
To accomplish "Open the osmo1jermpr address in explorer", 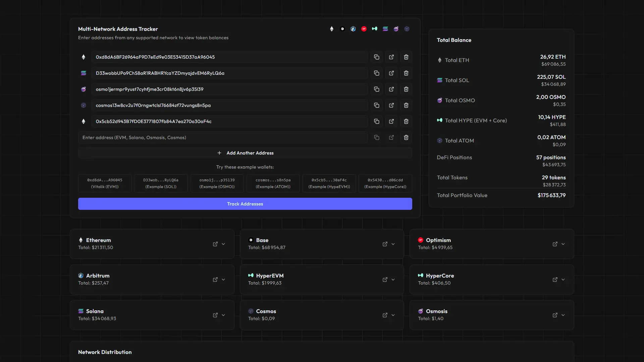I will click(391, 89).
